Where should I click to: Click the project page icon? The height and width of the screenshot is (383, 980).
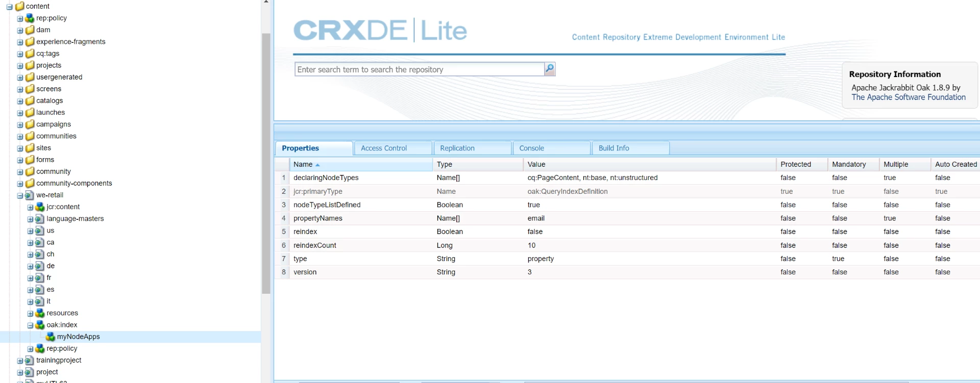point(30,372)
